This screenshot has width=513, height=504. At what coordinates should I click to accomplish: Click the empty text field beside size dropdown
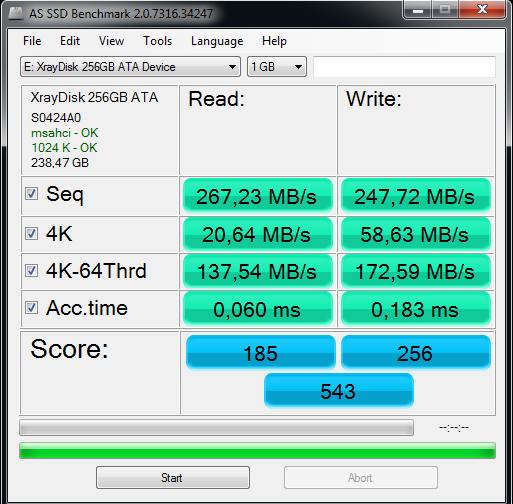(404, 67)
